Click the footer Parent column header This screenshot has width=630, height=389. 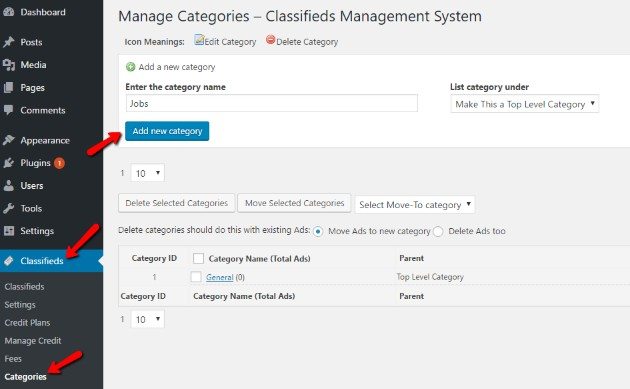click(x=411, y=296)
